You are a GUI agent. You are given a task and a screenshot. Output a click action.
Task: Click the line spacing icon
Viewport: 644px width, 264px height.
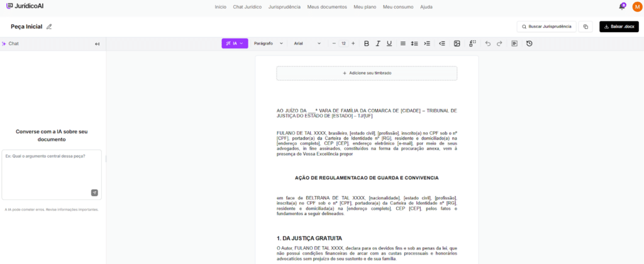point(414,43)
